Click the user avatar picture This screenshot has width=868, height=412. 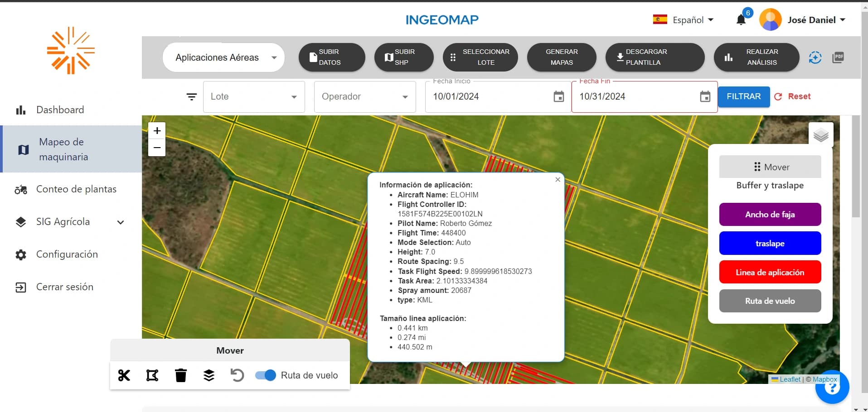tap(771, 20)
